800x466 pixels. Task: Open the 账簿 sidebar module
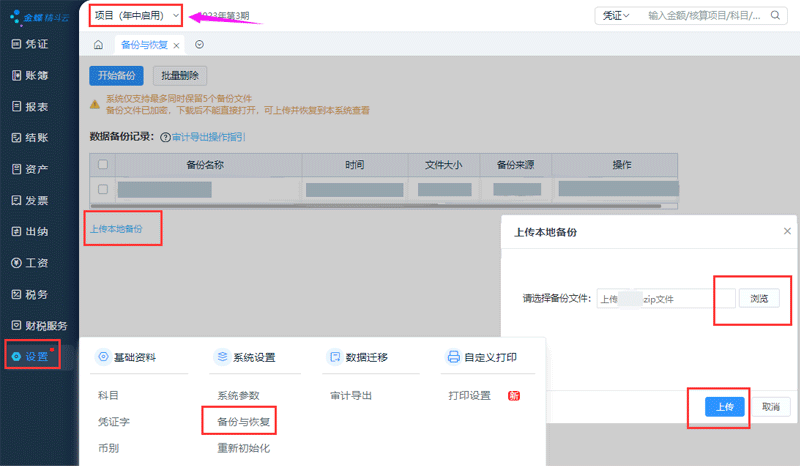coord(30,76)
